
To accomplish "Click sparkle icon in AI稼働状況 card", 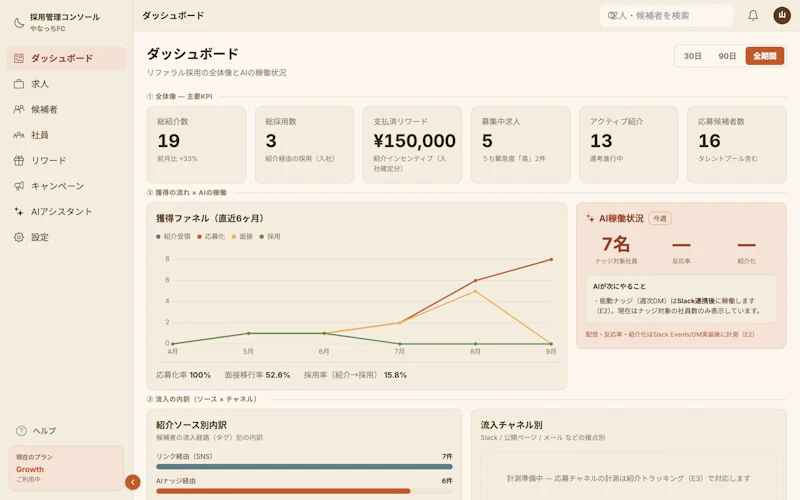I will (590, 218).
